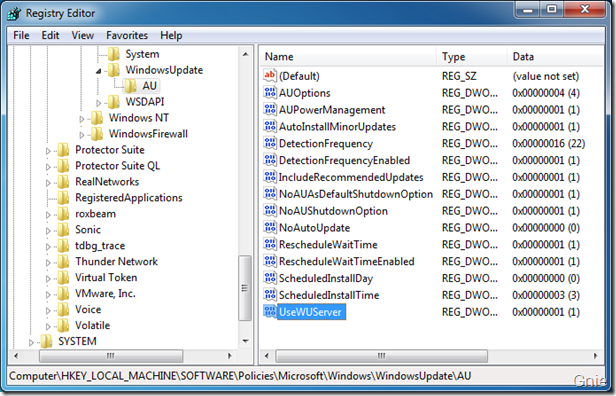Click the tree pane scroll up arrow
The height and width of the screenshot is (396, 616).
(246, 54)
